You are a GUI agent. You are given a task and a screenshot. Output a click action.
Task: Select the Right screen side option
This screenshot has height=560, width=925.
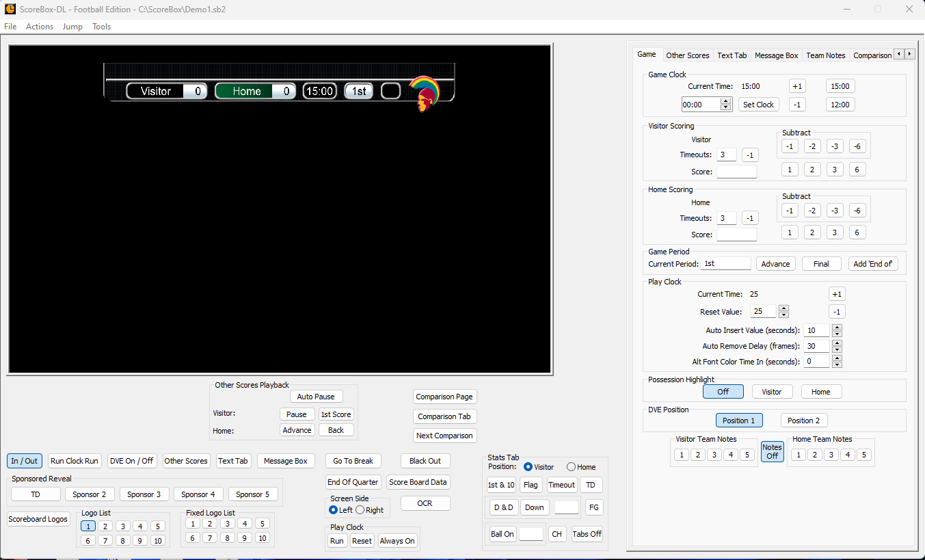point(360,509)
